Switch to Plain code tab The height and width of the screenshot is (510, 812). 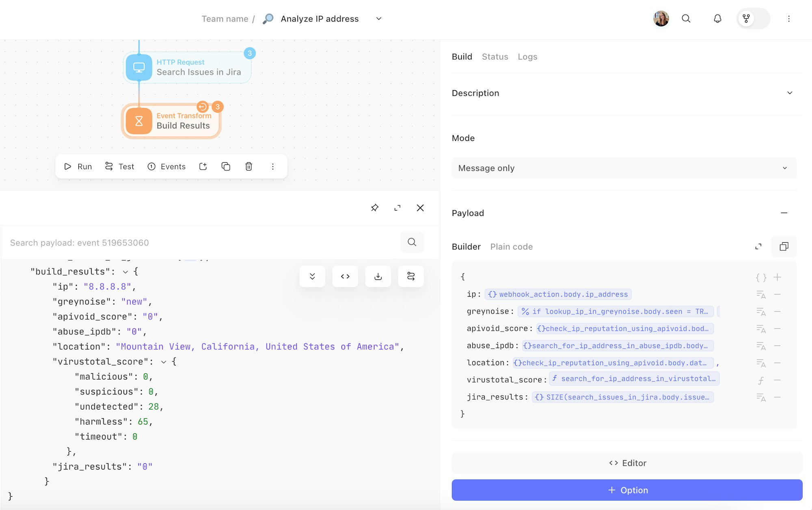[x=511, y=247]
